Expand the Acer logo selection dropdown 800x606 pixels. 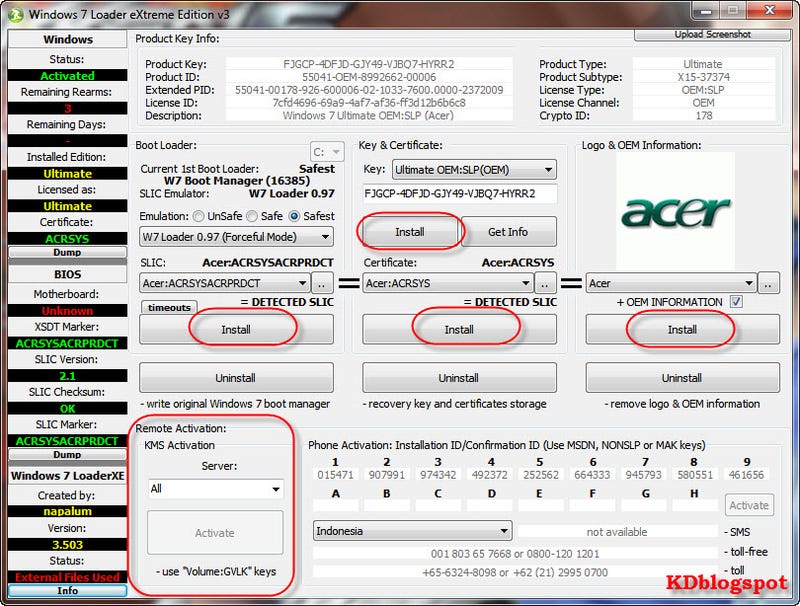point(671,283)
